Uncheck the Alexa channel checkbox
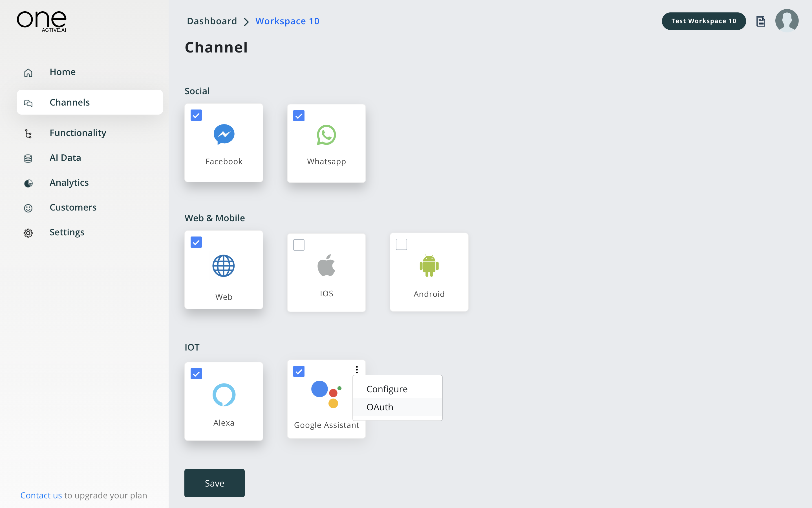The width and height of the screenshot is (812, 508). tap(196, 374)
